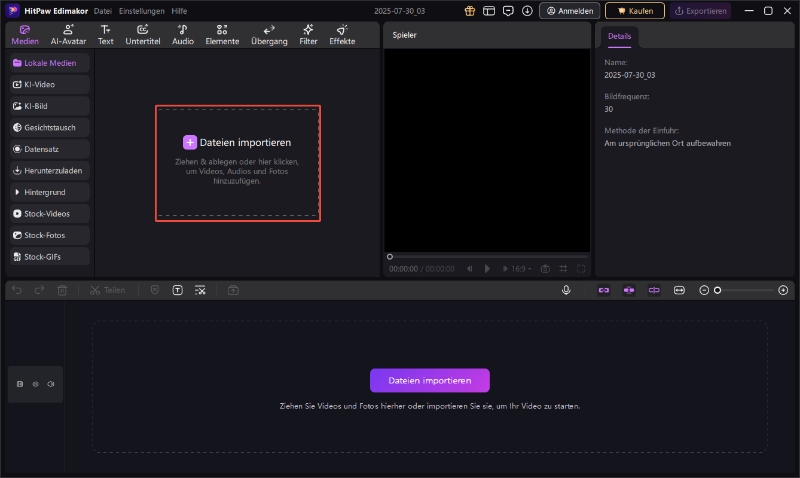The width and height of the screenshot is (800, 478).
Task: Open the Übergang transitions panel
Action: 268,34
